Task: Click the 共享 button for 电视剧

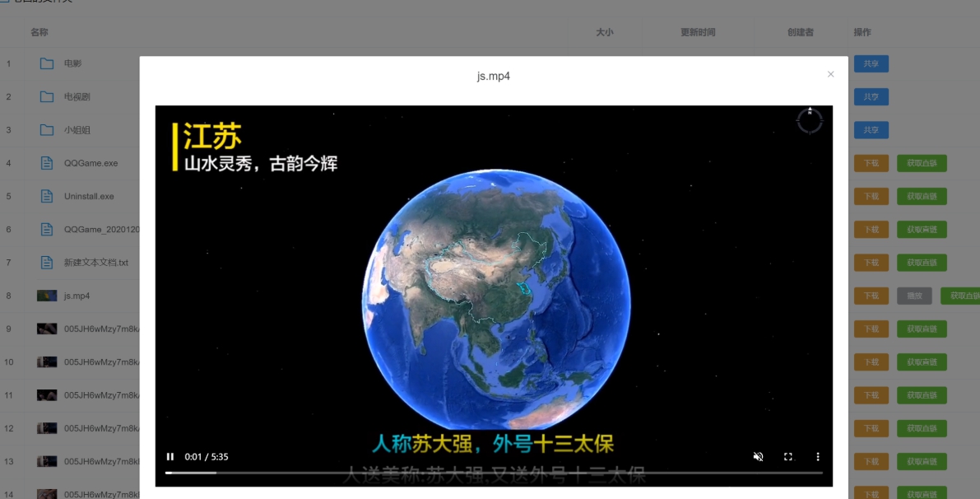Action: click(871, 96)
